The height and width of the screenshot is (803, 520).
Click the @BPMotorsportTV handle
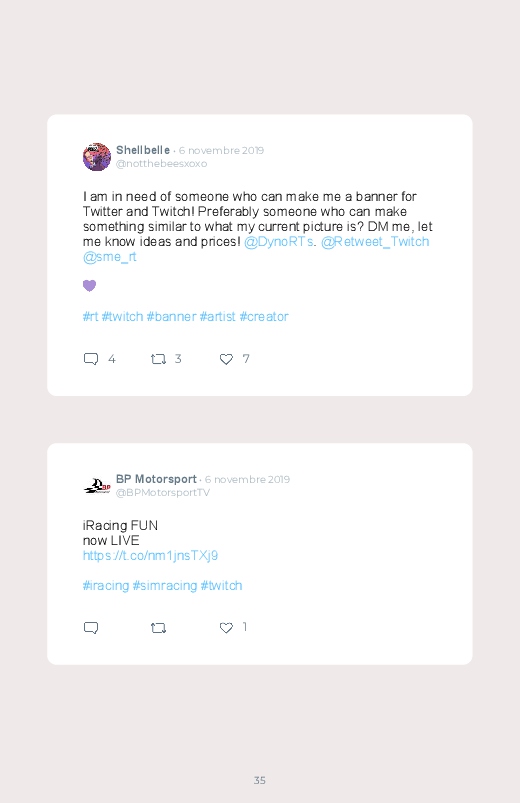pos(163,493)
